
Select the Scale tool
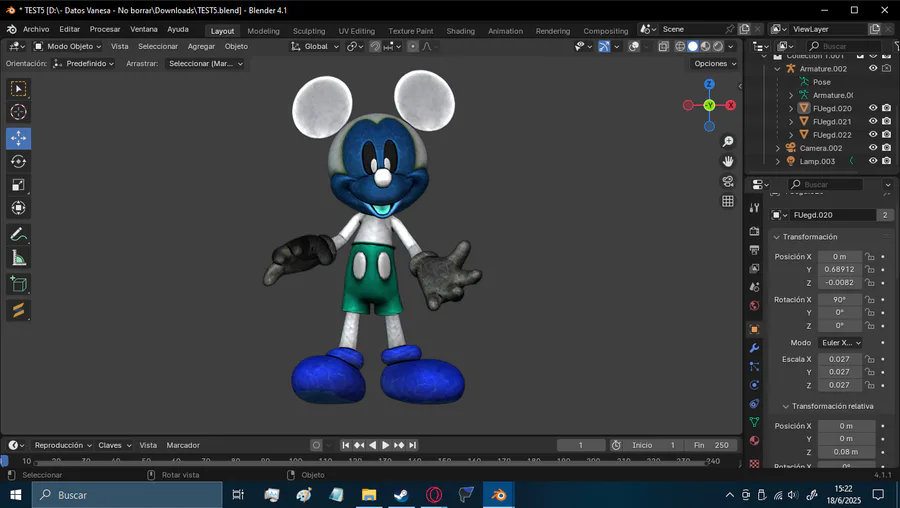[18, 185]
